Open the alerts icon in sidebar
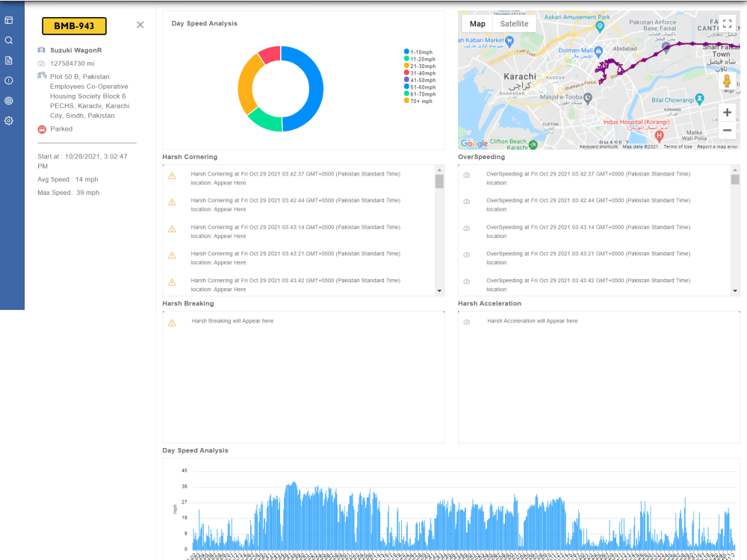This screenshot has width=747, height=560. [x=8, y=81]
